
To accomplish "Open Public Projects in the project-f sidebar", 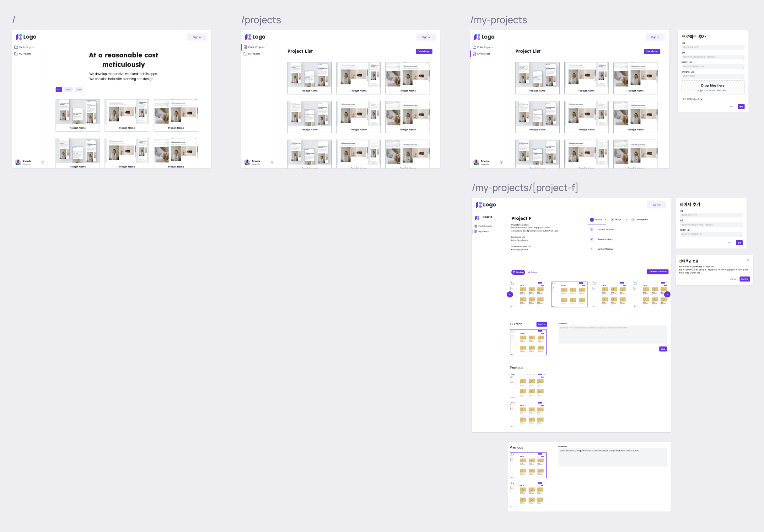I will point(483,226).
